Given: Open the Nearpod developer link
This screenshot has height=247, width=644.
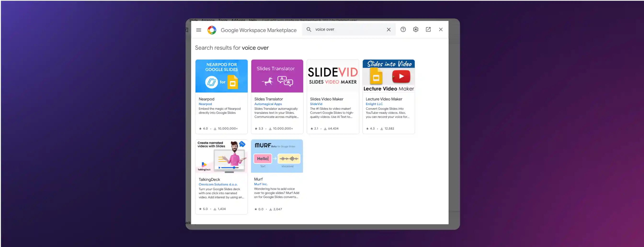Looking at the screenshot, I should (x=205, y=104).
